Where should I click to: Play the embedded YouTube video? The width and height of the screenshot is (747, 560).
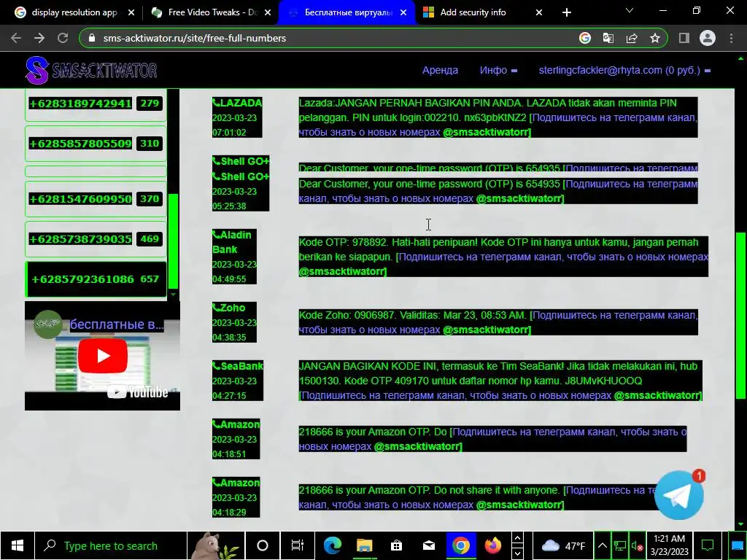[x=103, y=356]
